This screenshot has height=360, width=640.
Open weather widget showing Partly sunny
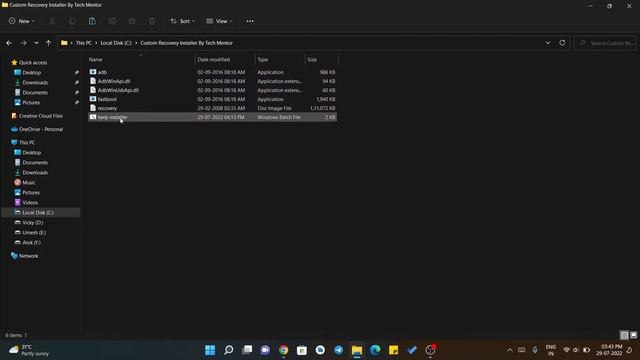[x=29, y=350]
